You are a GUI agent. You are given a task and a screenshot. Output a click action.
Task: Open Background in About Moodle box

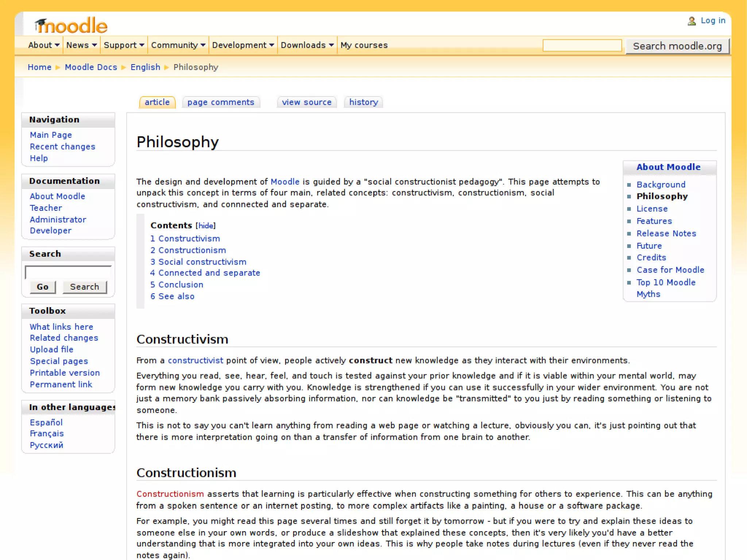pyautogui.click(x=661, y=185)
